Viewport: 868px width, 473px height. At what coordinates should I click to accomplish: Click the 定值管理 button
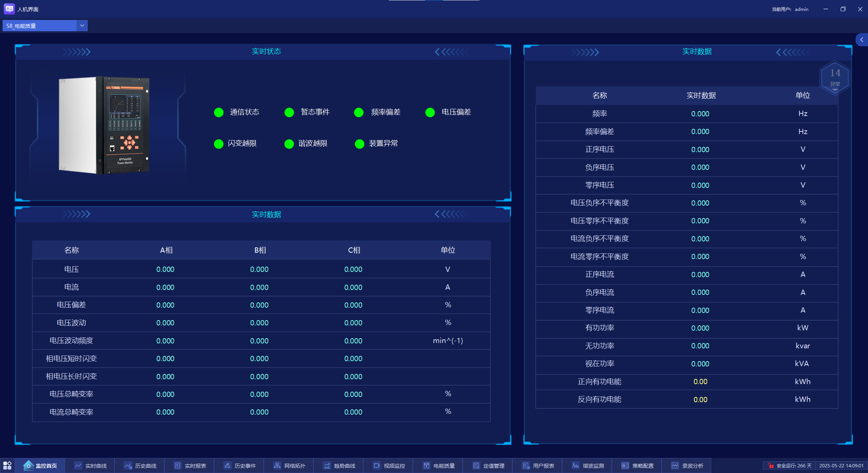click(x=489, y=465)
